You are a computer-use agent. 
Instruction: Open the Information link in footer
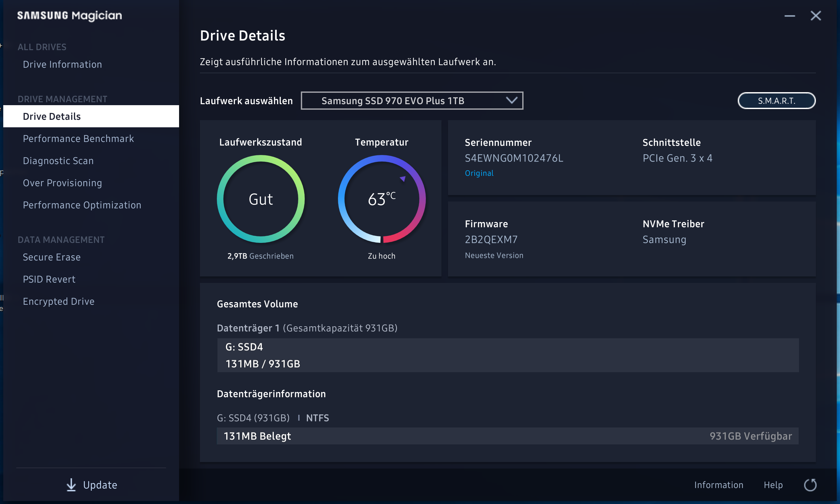tap(719, 485)
